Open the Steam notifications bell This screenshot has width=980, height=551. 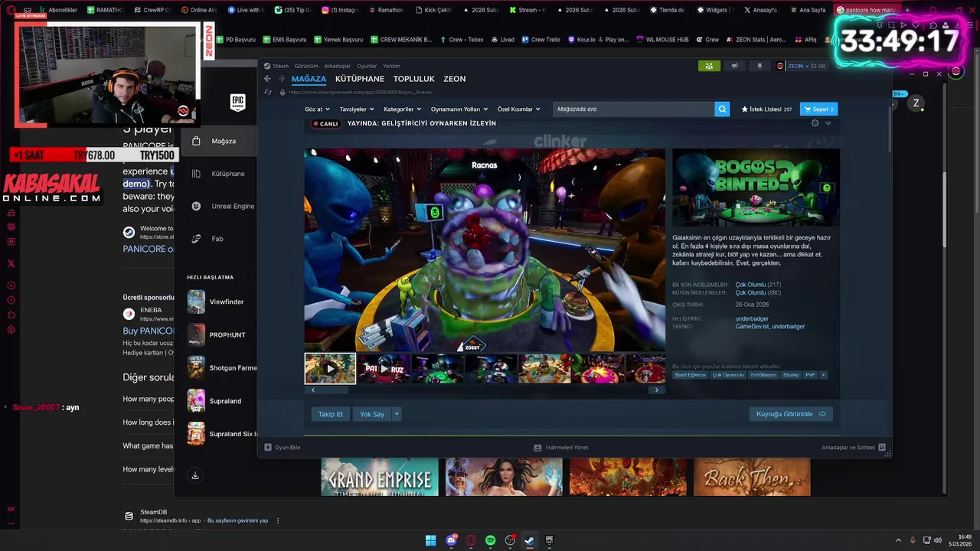(x=759, y=66)
